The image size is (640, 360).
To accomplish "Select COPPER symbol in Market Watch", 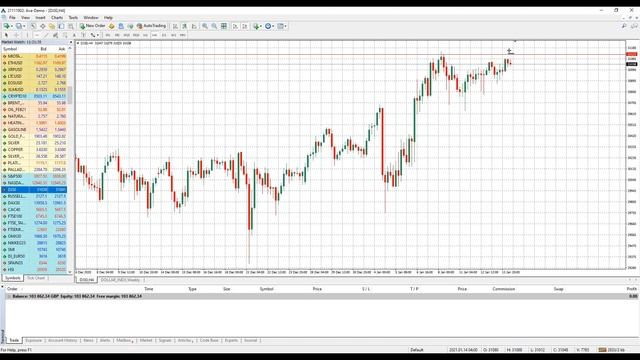I will tap(34, 149).
